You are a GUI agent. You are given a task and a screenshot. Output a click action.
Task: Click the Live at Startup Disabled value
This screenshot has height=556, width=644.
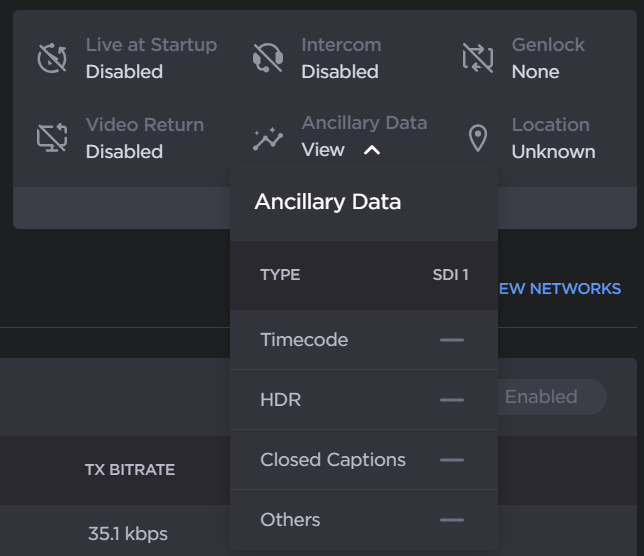coord(124,72)
